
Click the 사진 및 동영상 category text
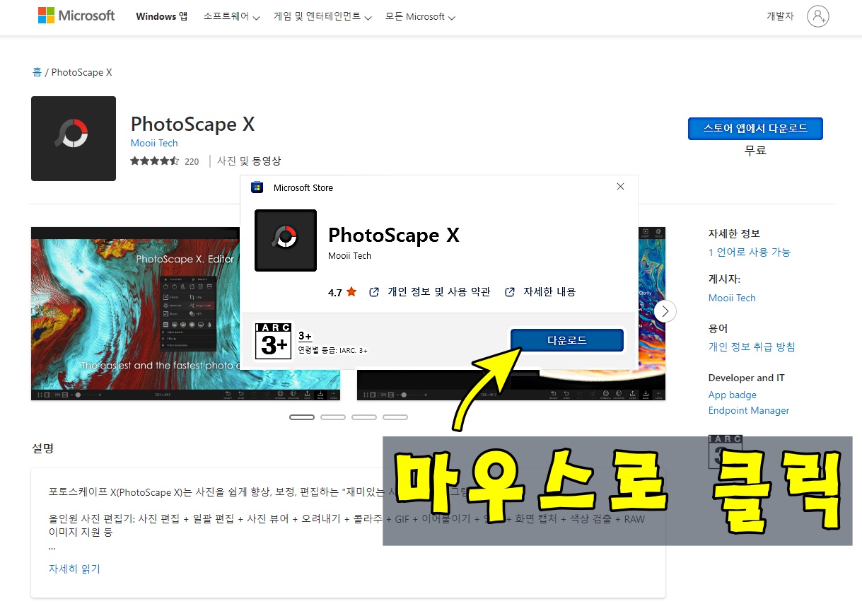click(x=249, y=161)
